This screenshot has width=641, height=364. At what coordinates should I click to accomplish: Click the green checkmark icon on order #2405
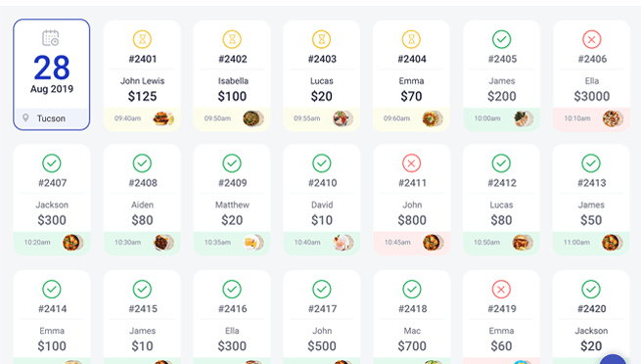[x=502, y=39]
